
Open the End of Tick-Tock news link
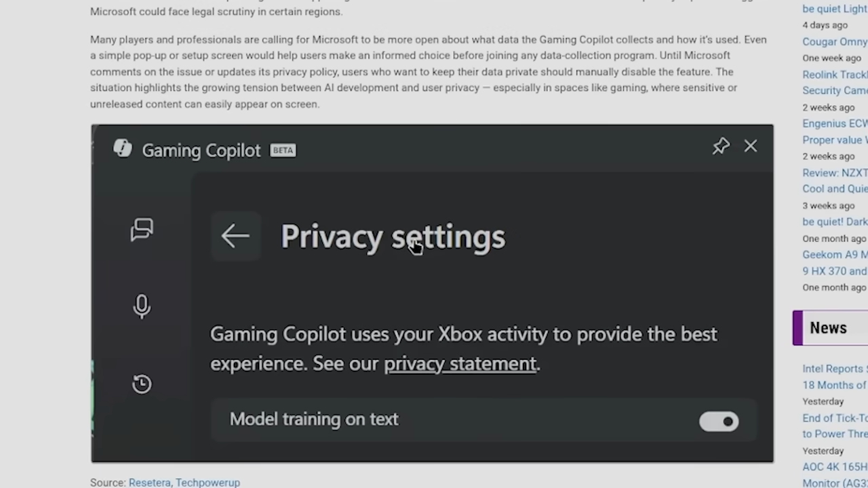pos(835,426)
